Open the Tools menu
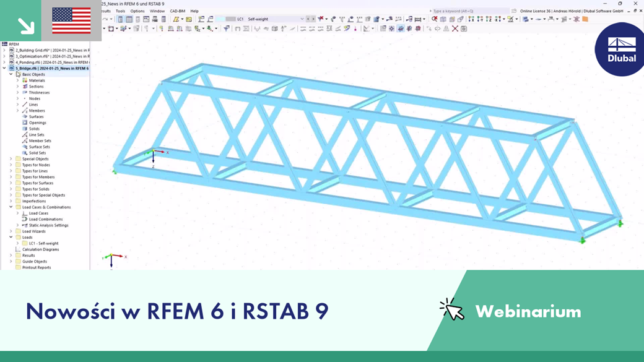This screenshot has height=362, width=644. [120, 11]
